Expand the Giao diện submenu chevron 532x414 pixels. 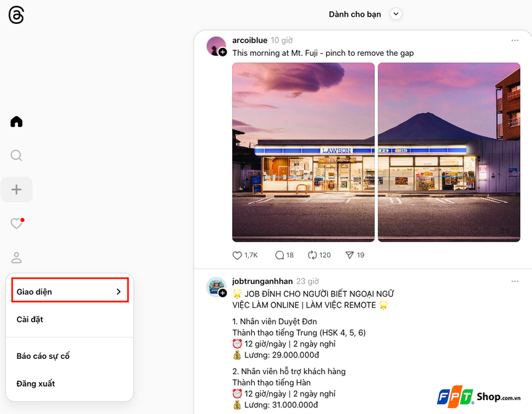click(x=118, y=292)
